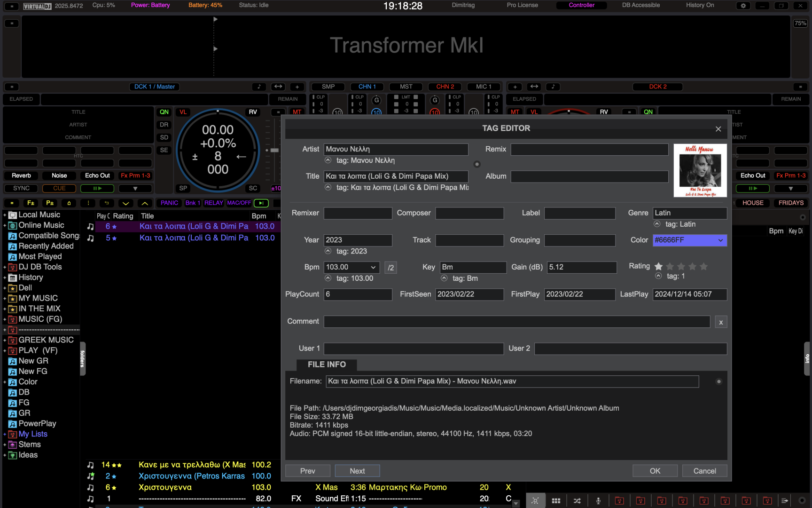The height and width of the screenshot is (508, 812).
Task: Toggle MAC/OFF button
Action: (239, 203)
